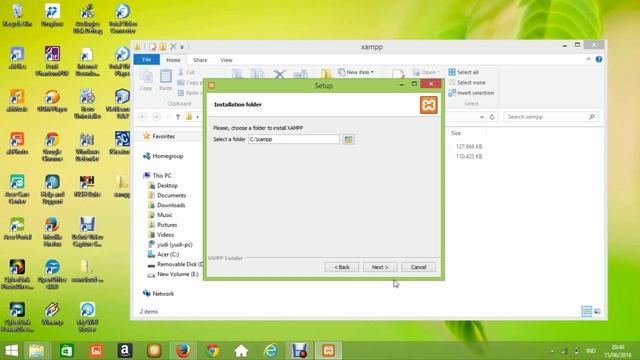Click the XAMPP installer taskbar icon
640x360 pixels.
coord(329,351)
